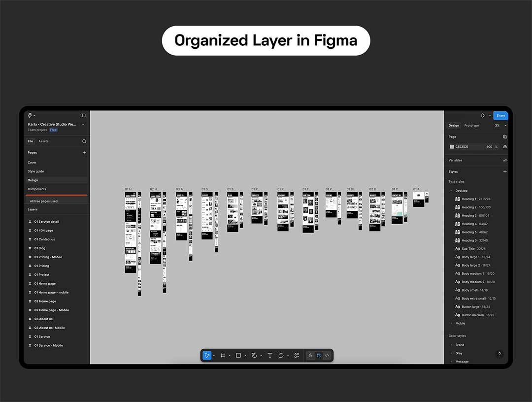
Task: Toggle page background visibility eye
Action: (505, 147)
